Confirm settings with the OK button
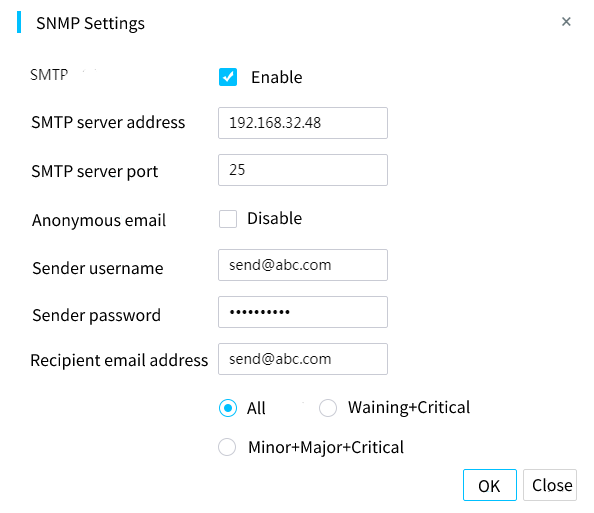 [489, 485]
